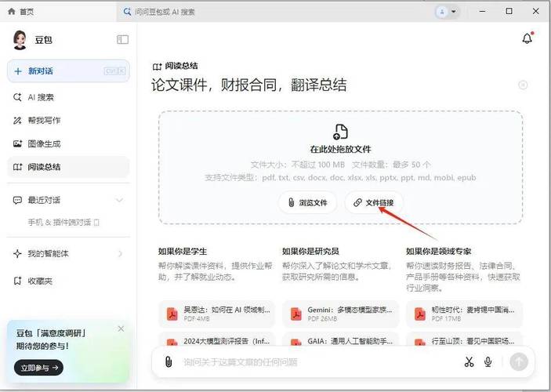
Task: Start a new chat with 新对话
Action: [x=68, y=71]
